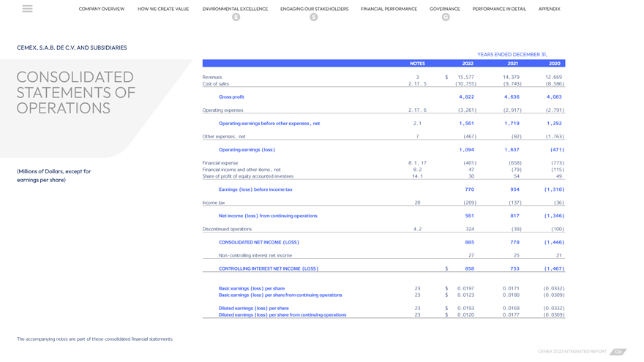The image size is (644, 362).
Task: Click the E badge under Environmental Excellence
Action: pyautogui.click(x=236, y=17)
